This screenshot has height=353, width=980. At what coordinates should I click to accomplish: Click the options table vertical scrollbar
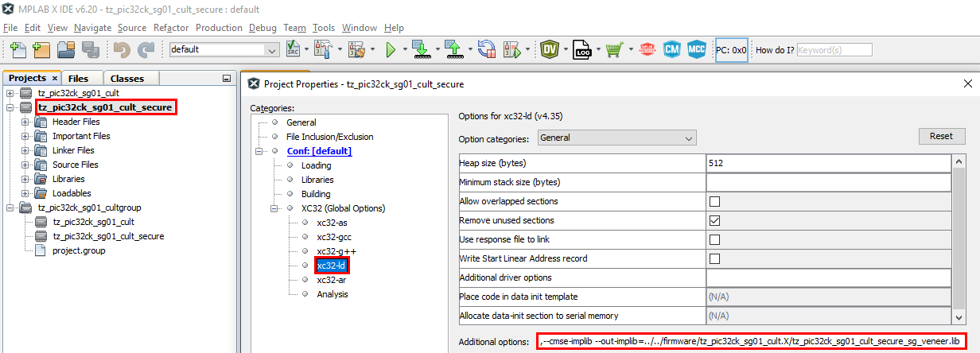pyautogui.click(x=959, y=240)
